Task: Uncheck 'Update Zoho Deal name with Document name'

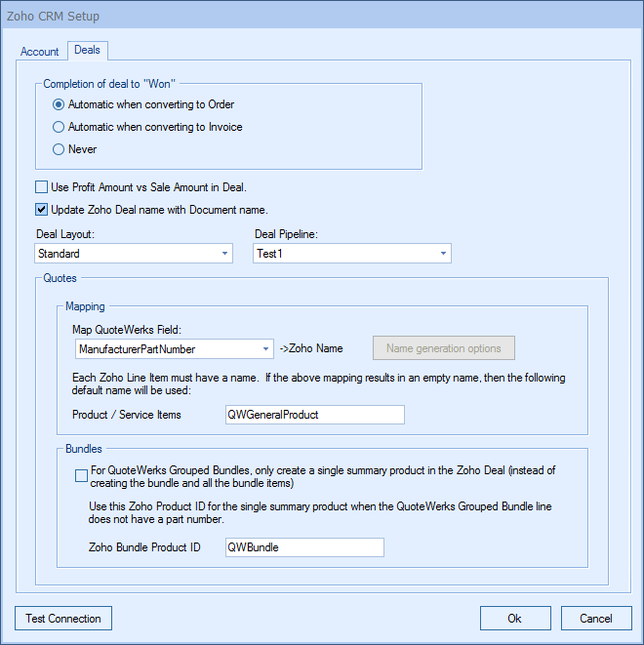Action: 42,210
